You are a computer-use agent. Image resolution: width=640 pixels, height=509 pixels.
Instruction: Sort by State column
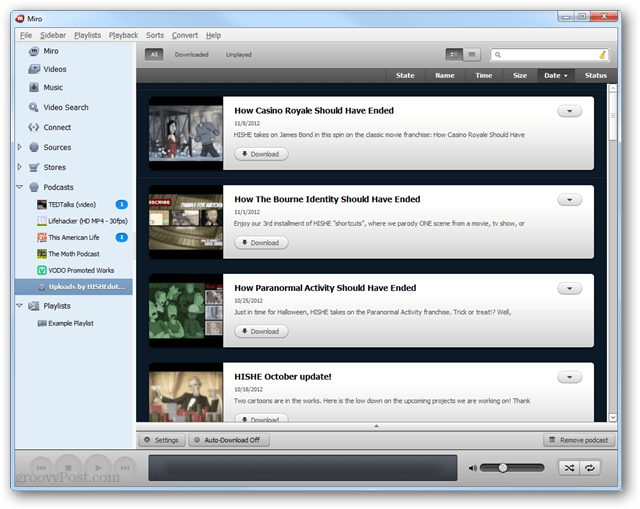(x=405, y=76)
